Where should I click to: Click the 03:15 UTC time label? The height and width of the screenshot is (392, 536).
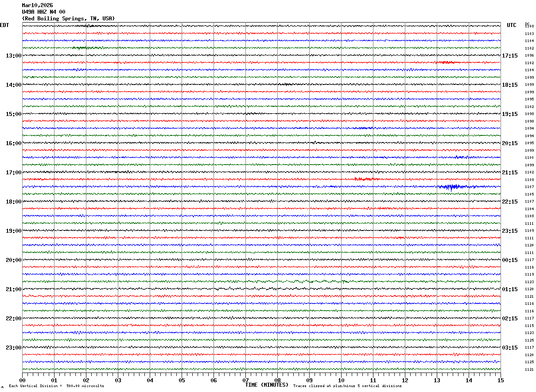(x=510, y=348)
